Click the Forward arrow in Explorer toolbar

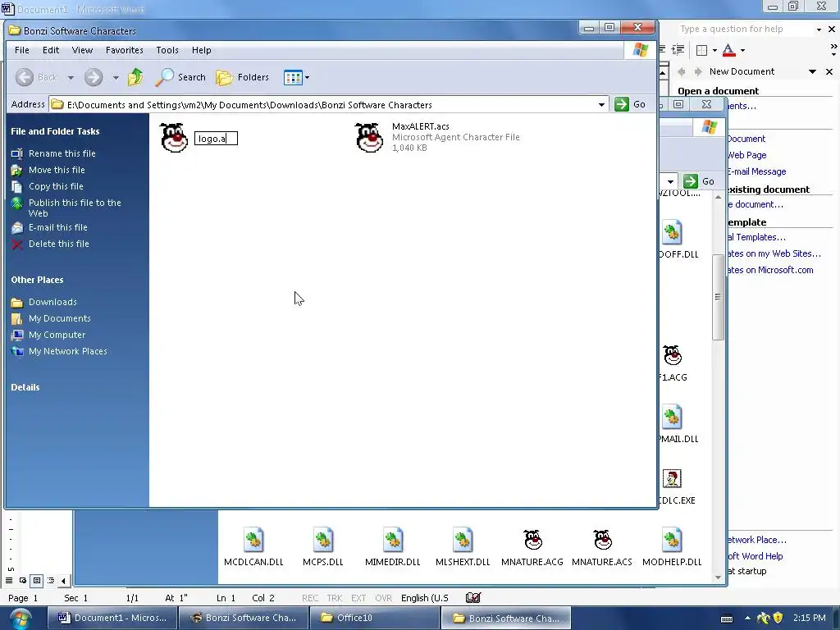[x=94, y=77]
